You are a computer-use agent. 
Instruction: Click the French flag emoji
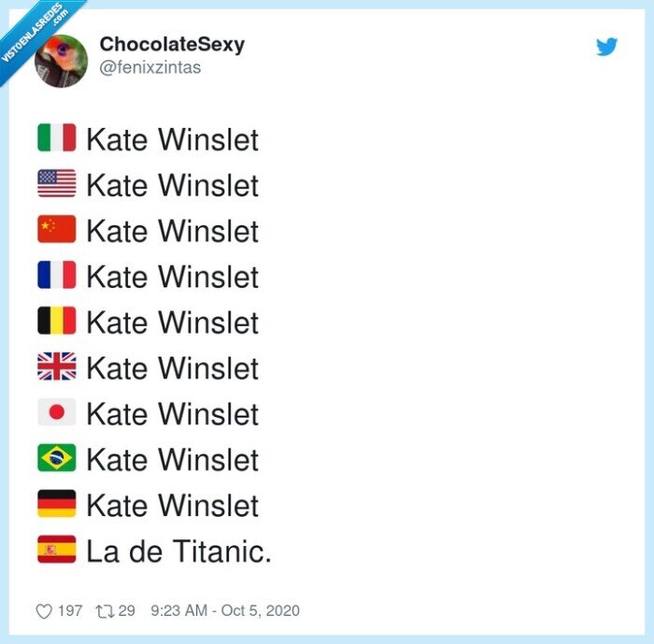coord(56,276)
